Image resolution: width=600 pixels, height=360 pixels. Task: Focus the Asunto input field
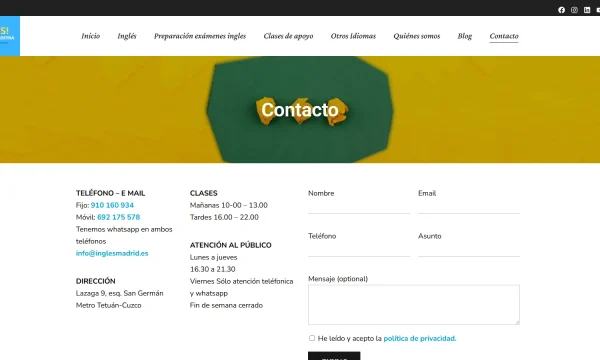[x=469, y=251]
